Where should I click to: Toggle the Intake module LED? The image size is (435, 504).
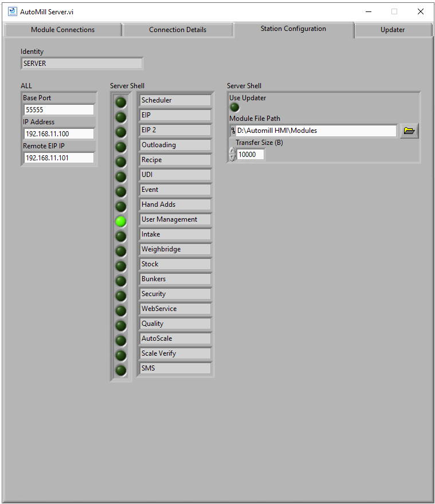121,237
